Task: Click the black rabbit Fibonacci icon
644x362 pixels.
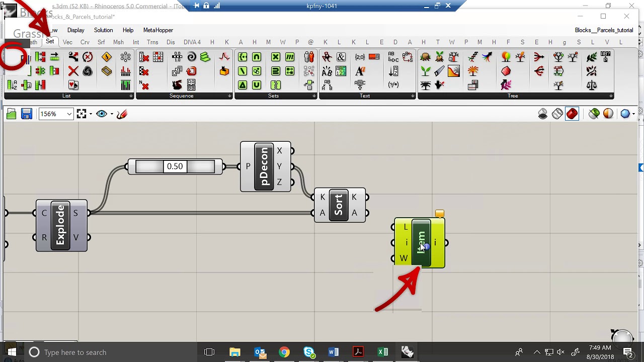Action: coord(177,85)
